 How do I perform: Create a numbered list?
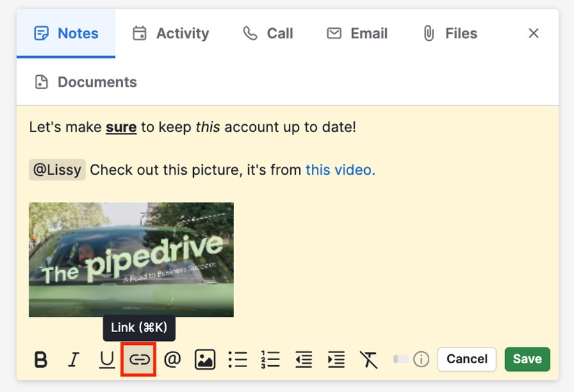[270, 359]
